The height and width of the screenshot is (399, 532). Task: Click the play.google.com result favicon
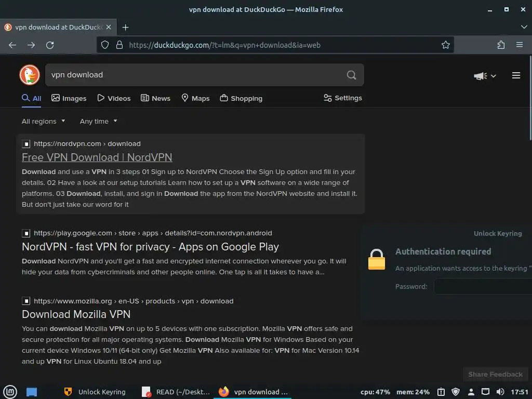click(26, 233)
